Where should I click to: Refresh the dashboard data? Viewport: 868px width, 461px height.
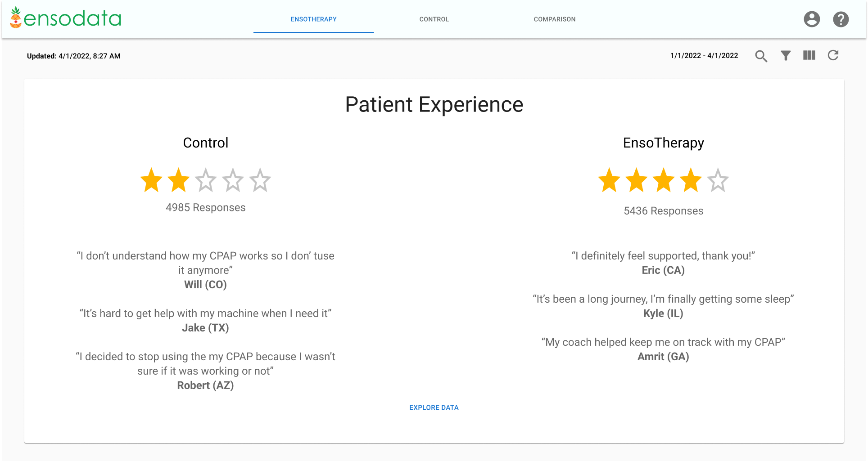click(833, 55)
